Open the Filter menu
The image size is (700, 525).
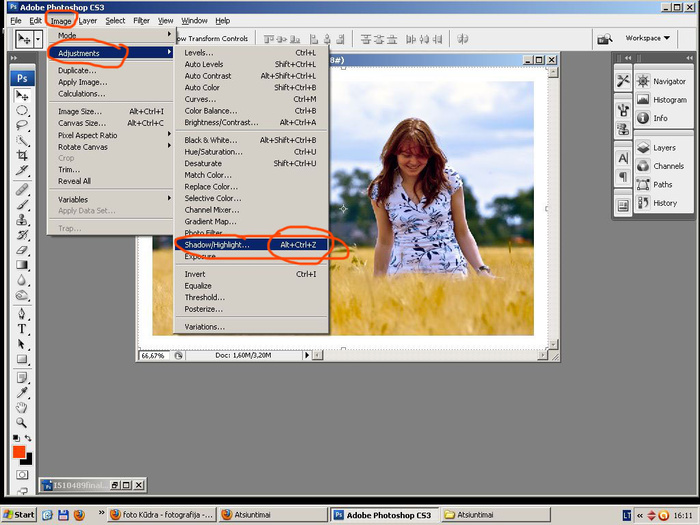143,20
